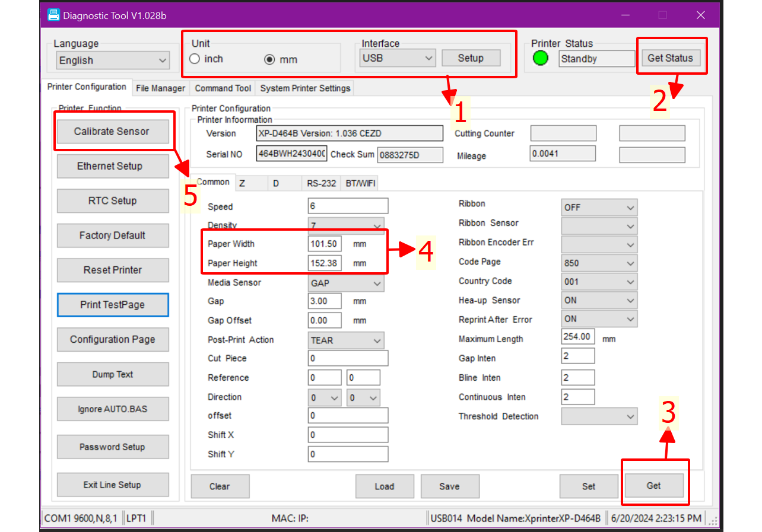Click the Calibrate Sensor button
Image resolution: width=762 pixels, height=532 pixels.
pos(112,132)
